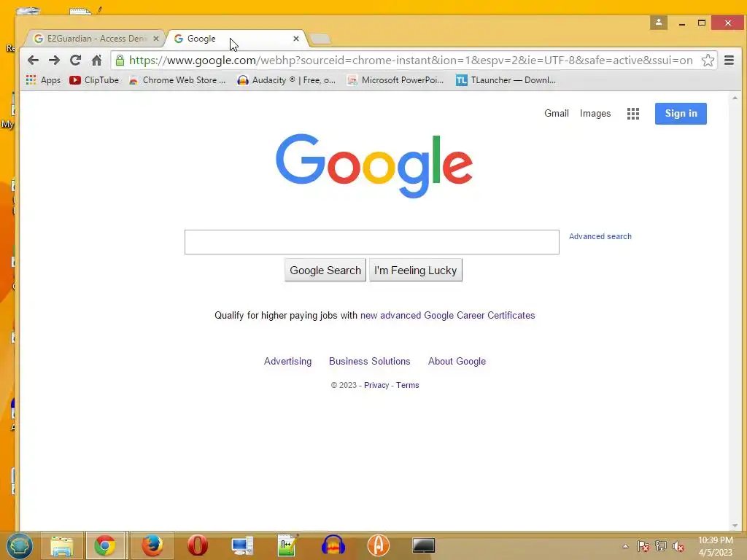Screen dimensions: 747x560
Task: Click the page scrollbar up arrow
Action: [x=735, y=98]
